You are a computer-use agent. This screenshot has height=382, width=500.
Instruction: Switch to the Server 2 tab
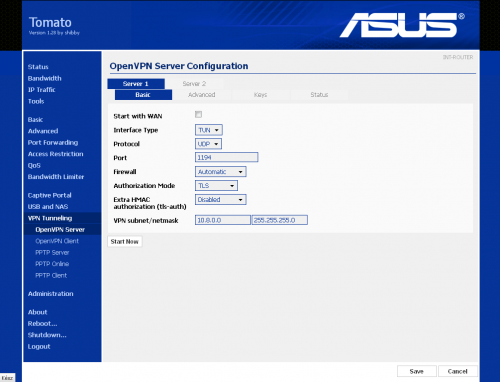point(194,84)
